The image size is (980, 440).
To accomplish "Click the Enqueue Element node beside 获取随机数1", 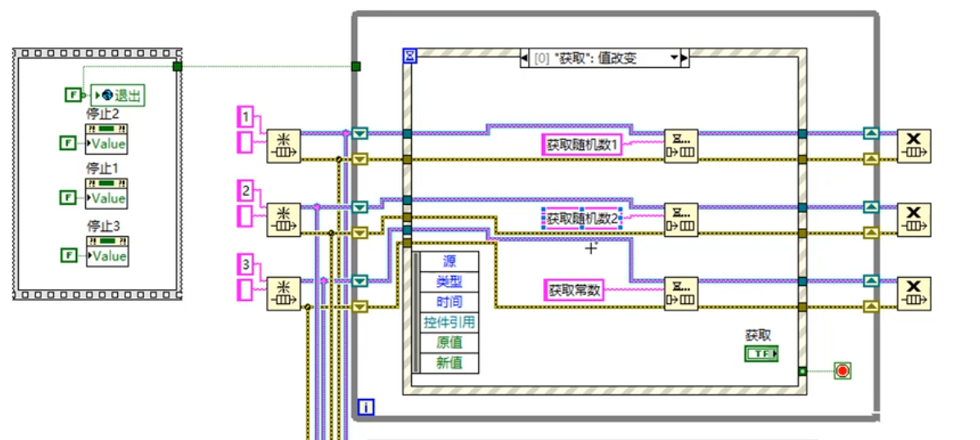I will (680, 147).
